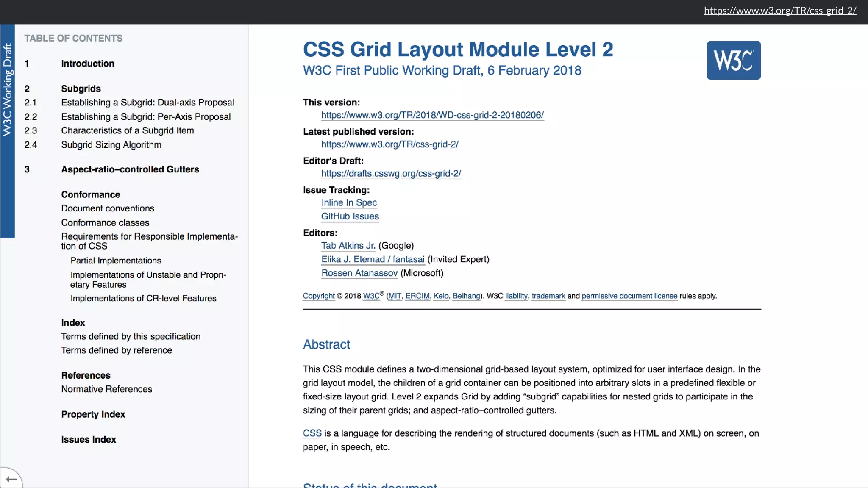Open the Editor's Draft drafts.csswg.org link
Viewport: 868px width, 488px height.
391,174
